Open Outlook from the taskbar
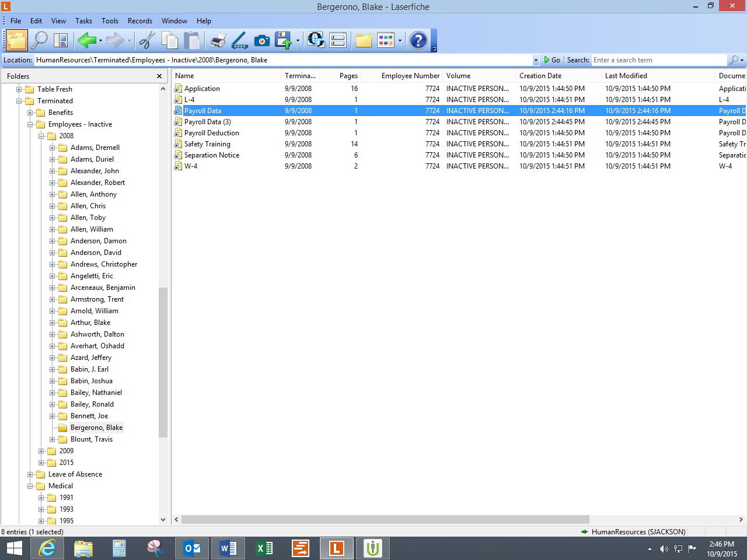 click(192, 548)
